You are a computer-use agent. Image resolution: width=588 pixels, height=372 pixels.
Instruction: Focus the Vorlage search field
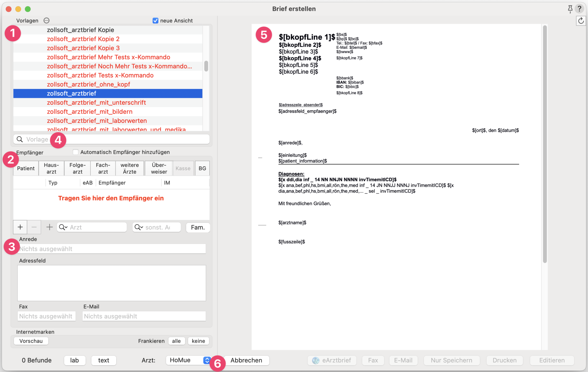(x=111, y=139)
